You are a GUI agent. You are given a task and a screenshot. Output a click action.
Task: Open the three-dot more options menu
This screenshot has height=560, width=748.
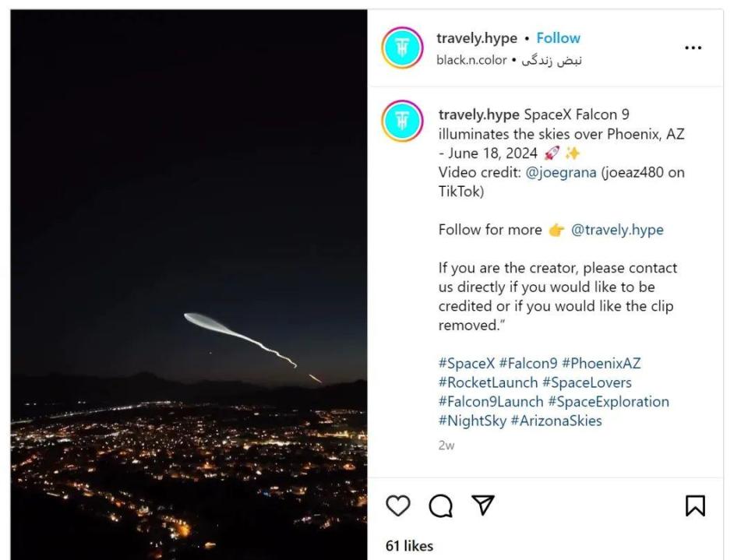pos(693,48)
